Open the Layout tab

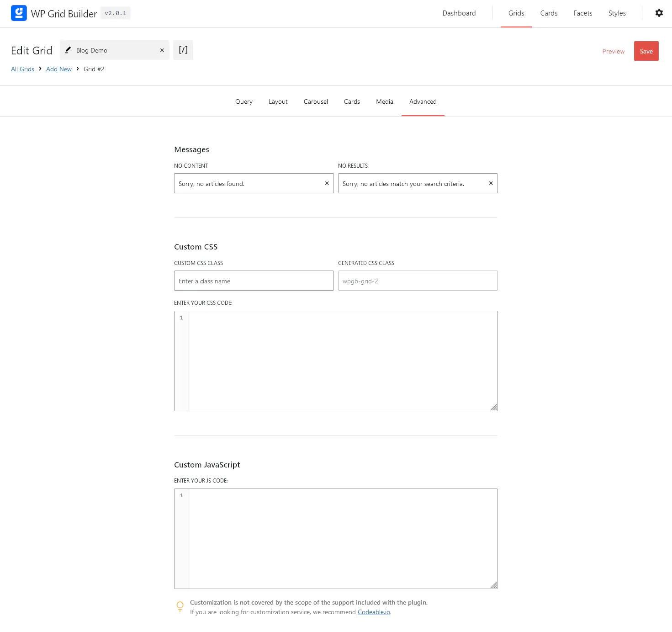click(x=278, y=101)
